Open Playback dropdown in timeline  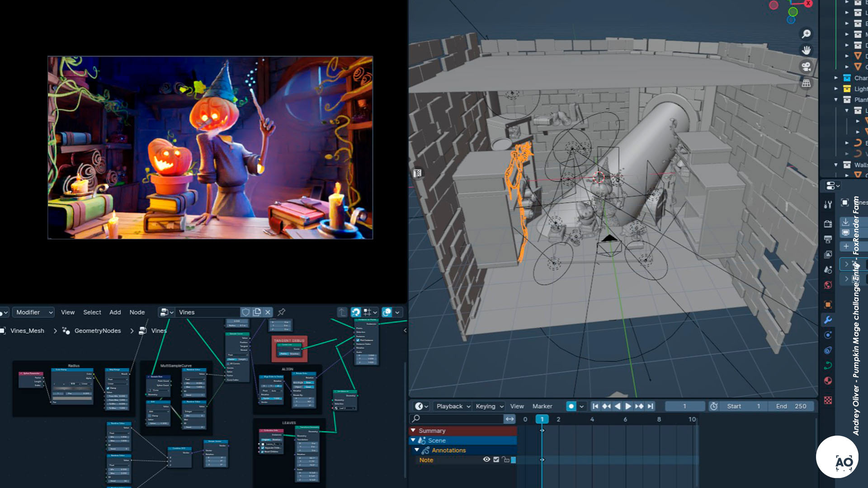[453, 406]
